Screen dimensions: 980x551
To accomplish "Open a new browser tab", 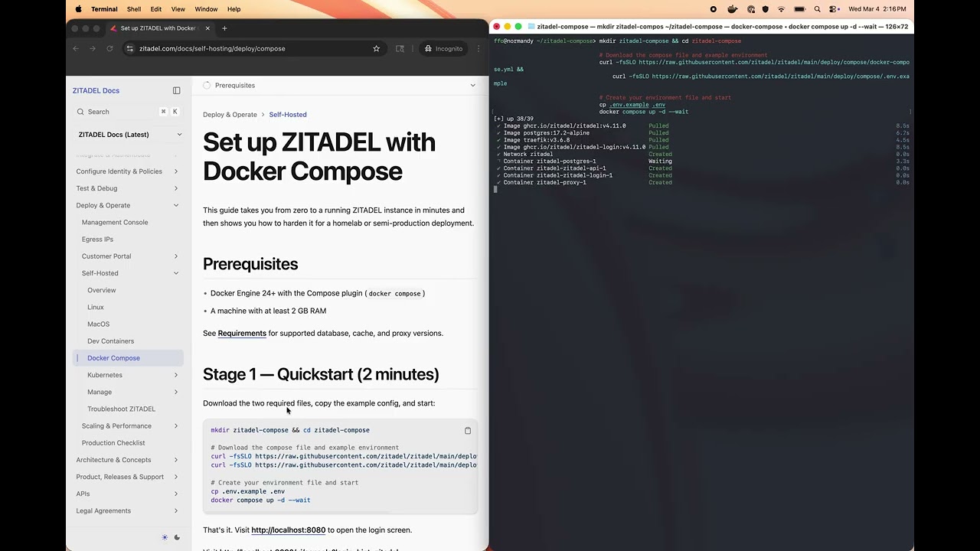I will (x=224, y=28).
